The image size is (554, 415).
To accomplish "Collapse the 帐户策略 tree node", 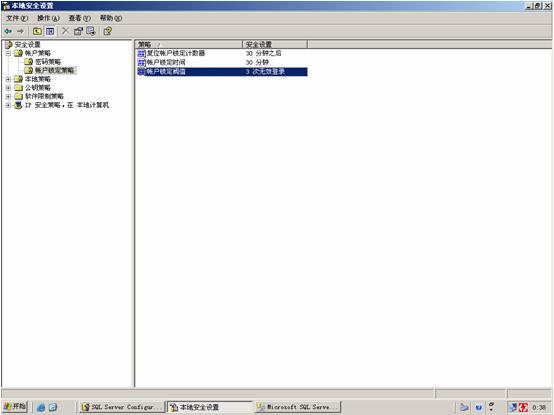I will click(x=8, y=53).
